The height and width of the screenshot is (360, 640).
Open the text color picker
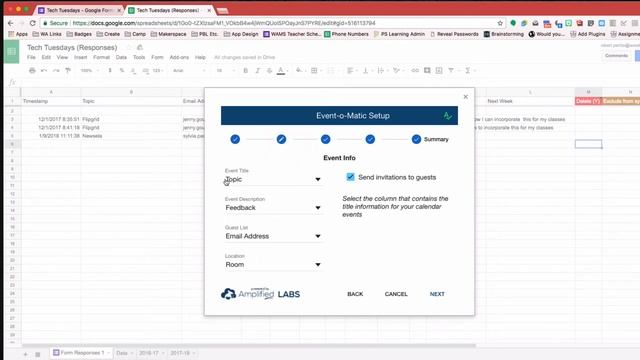(x=281, y=71)
